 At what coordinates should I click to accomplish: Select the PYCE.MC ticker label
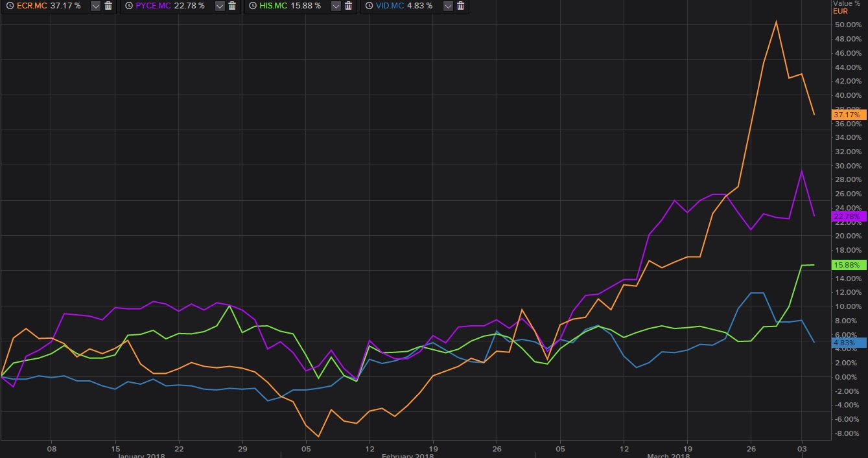click(153, 6)
